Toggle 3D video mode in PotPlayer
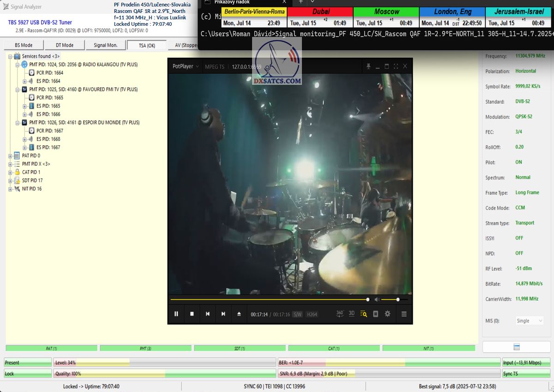The image size is (554, 392). click(352, 314)
